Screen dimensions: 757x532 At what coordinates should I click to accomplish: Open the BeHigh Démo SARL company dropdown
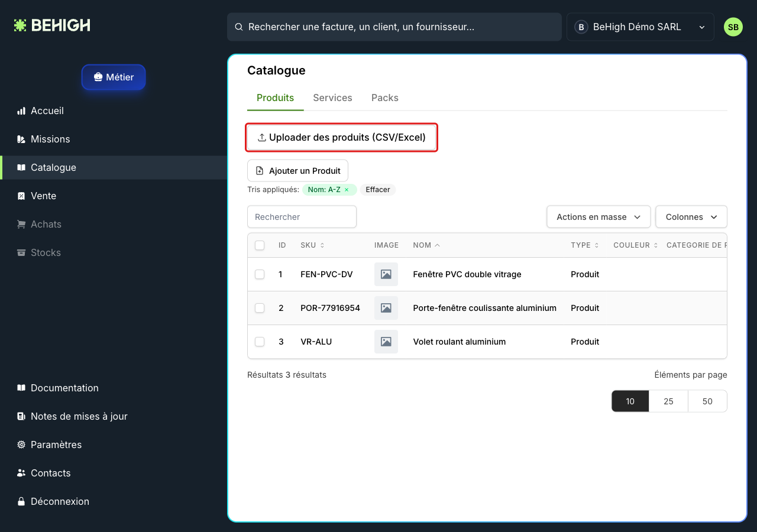pos(640,27)
